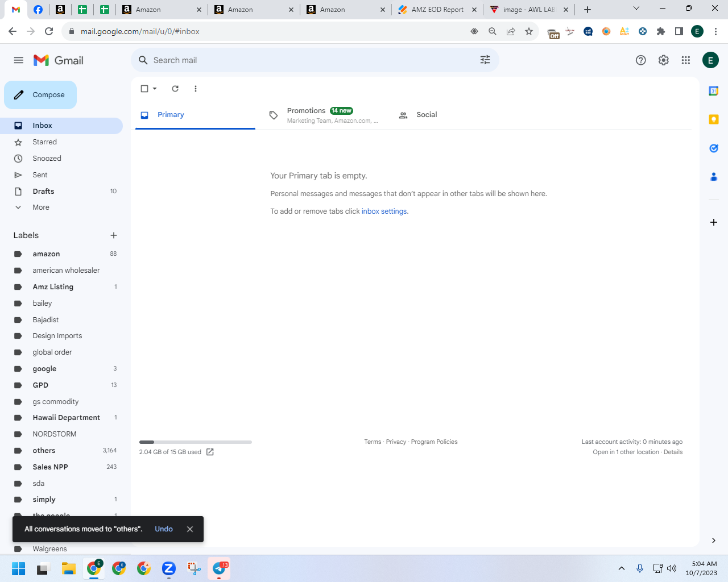
Task: Open Chrome Extensions puzzle icon
Action: tap(661, 31)
